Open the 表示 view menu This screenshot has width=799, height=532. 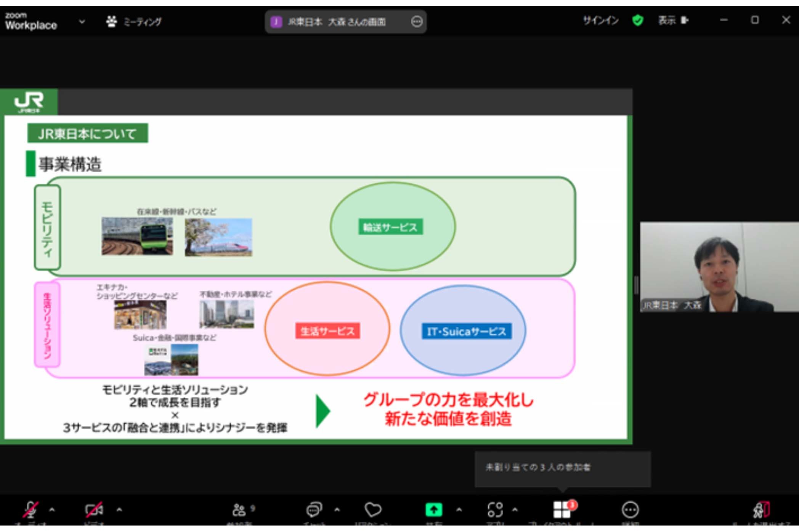[673, 21]
